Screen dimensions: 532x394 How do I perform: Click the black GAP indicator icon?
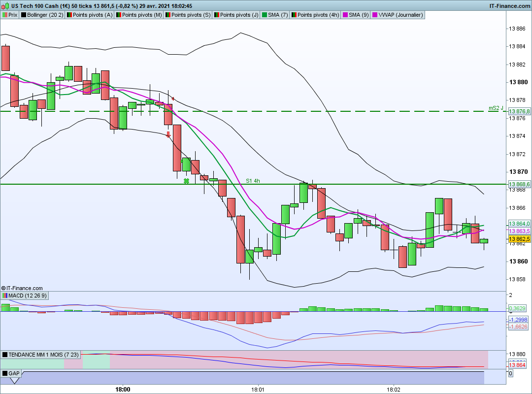point(5,373)
